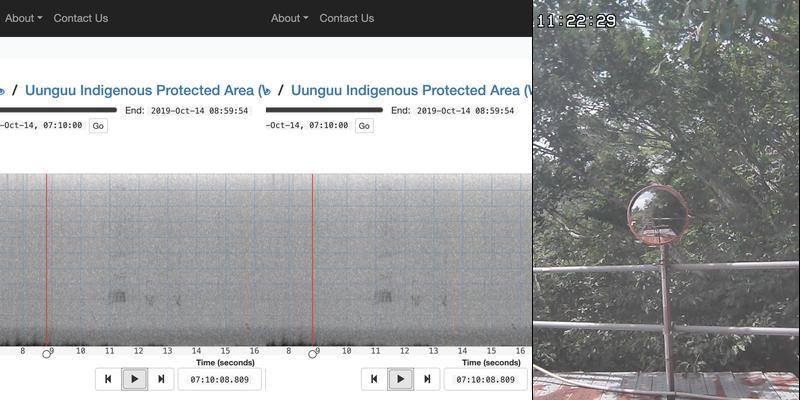Click the round mirror in camera feed
The image size is (800, 400).
pyautogui.click(x=655, y=214)
